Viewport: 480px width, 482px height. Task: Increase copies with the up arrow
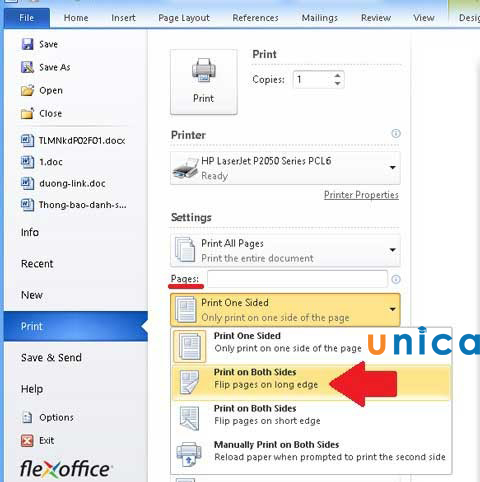pyautogui.click(x=337, y=76)
